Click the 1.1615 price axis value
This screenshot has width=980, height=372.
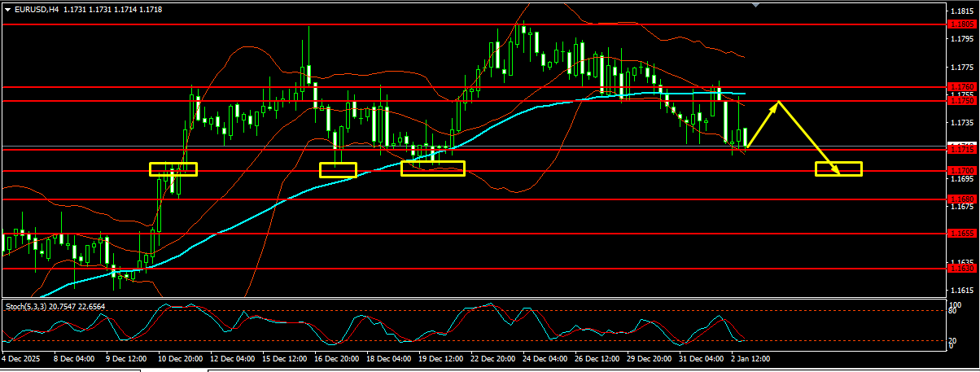click(x=962, y=290)
